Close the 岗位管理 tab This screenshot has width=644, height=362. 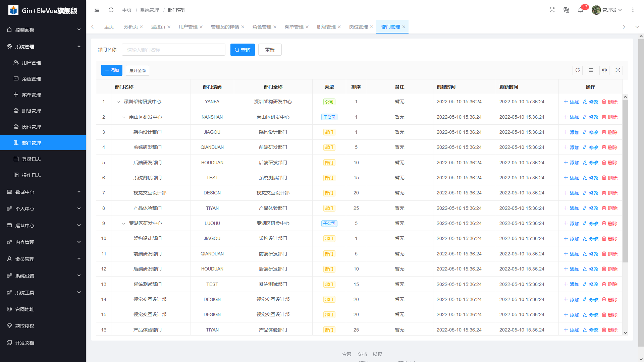371,27
